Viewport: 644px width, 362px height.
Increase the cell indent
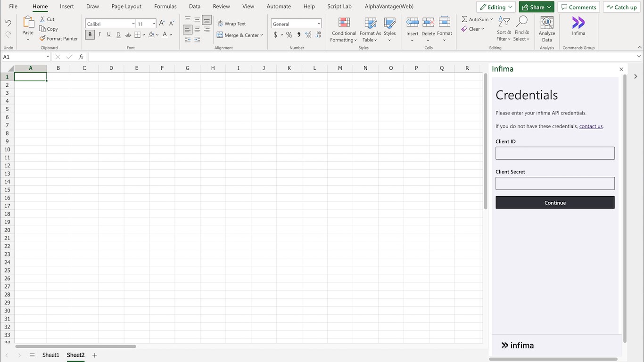pos(198,40)
